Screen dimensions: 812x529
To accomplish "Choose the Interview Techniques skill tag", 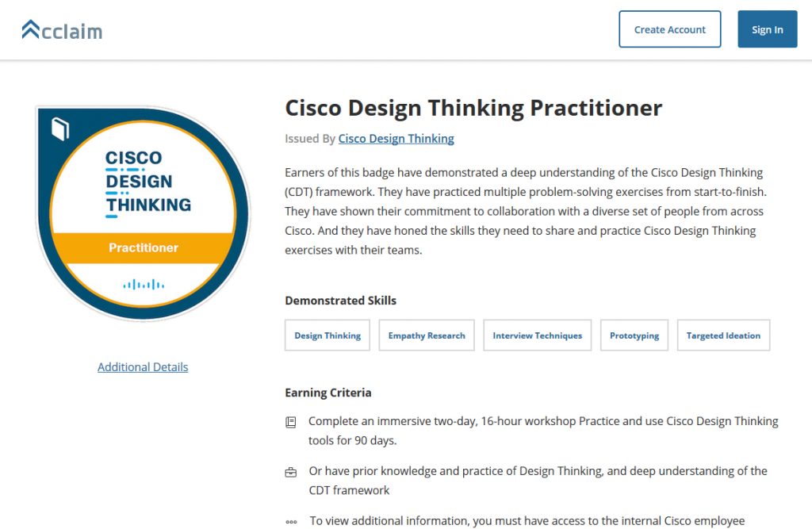I will [537, 335].
